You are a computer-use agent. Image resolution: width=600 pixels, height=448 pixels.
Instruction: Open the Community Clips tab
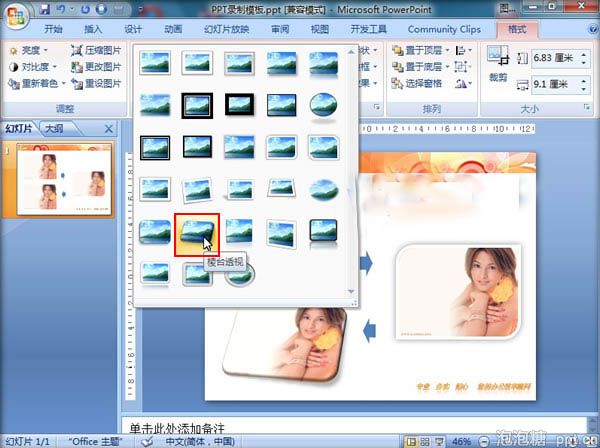(444, 29)
